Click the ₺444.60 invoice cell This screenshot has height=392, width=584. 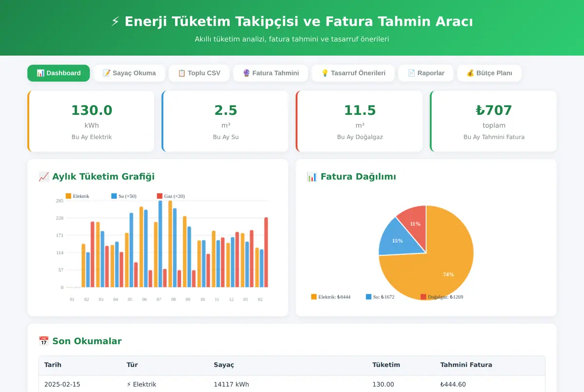click(453, 384)
